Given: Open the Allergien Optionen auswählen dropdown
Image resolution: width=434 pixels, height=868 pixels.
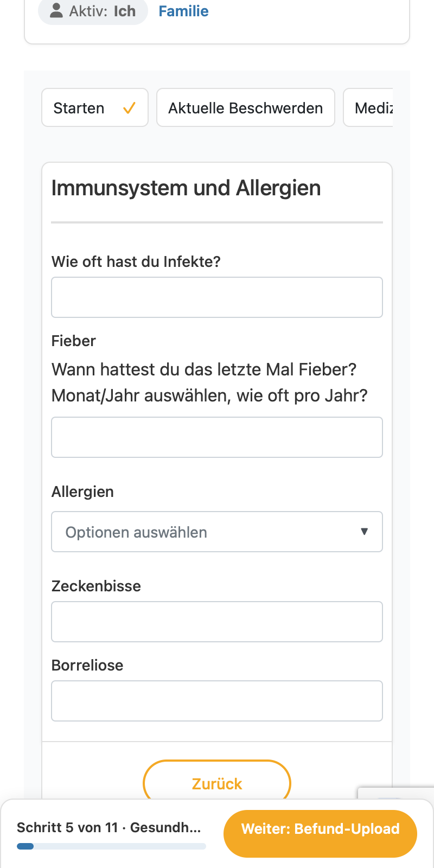Looking at the screenshot, I should coord(217,532).
